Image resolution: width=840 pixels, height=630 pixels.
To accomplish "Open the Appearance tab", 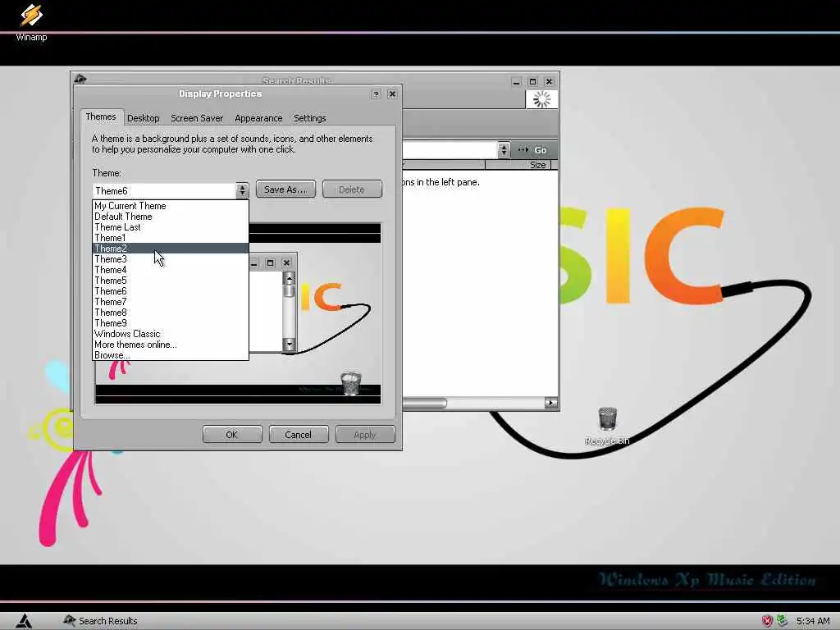I will point(258,118).
